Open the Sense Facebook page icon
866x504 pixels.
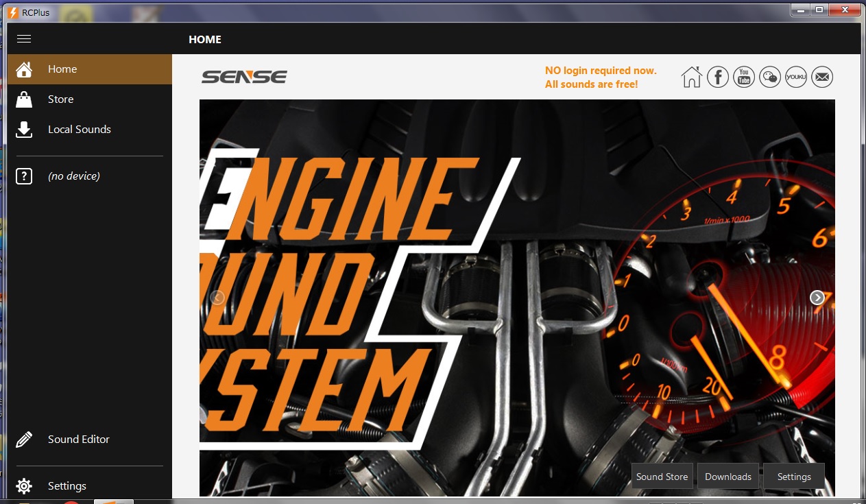(718, 77)
